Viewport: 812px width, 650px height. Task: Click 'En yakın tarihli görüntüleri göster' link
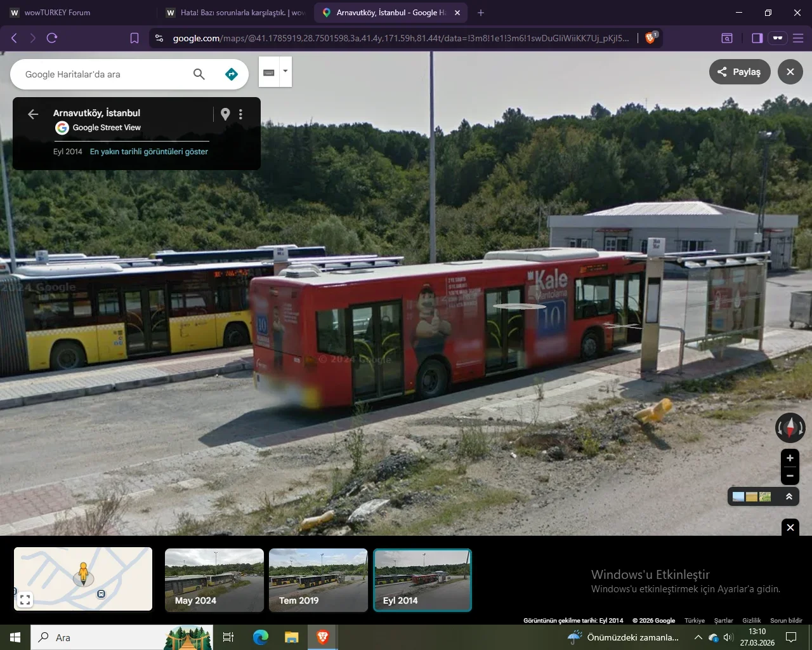tap(149, 152)
